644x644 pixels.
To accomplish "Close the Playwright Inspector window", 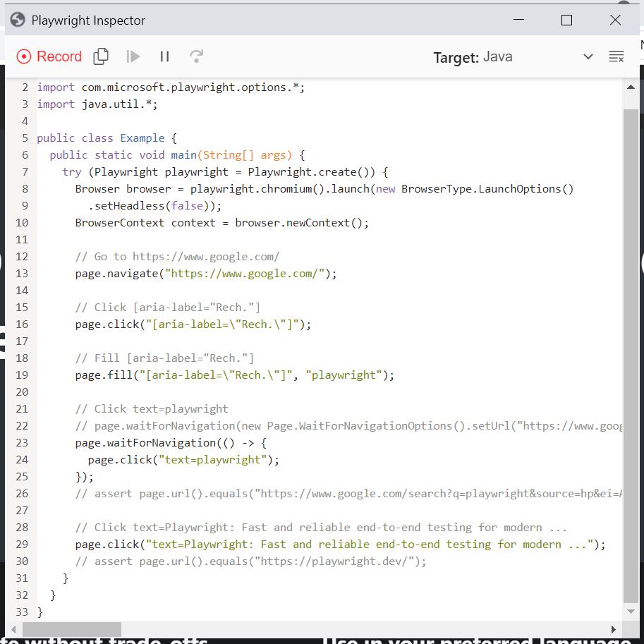I will pos(615,20).
